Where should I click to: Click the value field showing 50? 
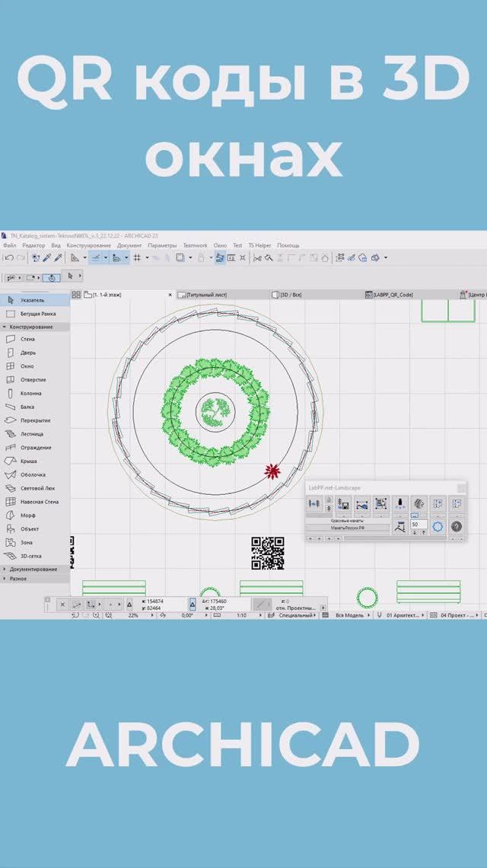419,524
